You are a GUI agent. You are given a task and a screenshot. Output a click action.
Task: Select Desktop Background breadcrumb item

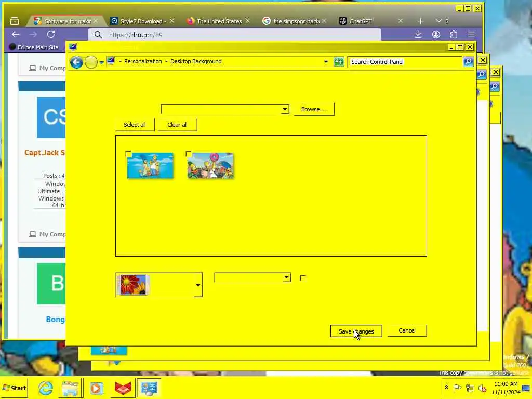(x=196, y=61)
